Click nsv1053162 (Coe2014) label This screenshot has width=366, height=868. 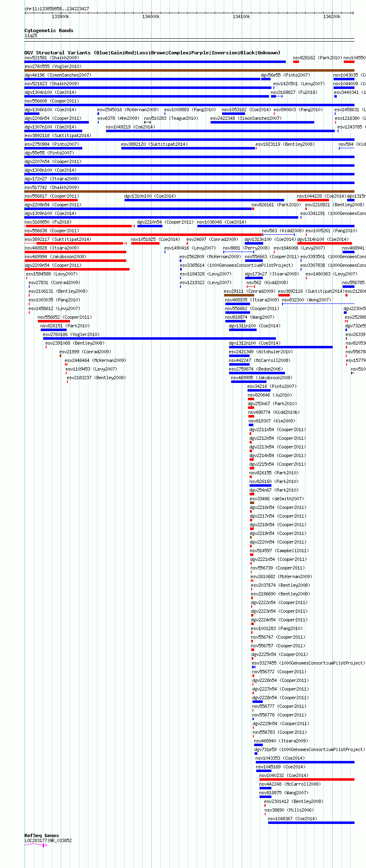[x=246, y=110]
